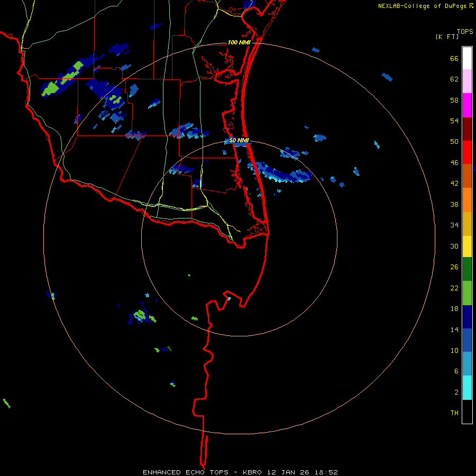Click the 'NEXLAB-College of DuPage' credit text
The height and width of the screenshot is (476, 476).
423,6
